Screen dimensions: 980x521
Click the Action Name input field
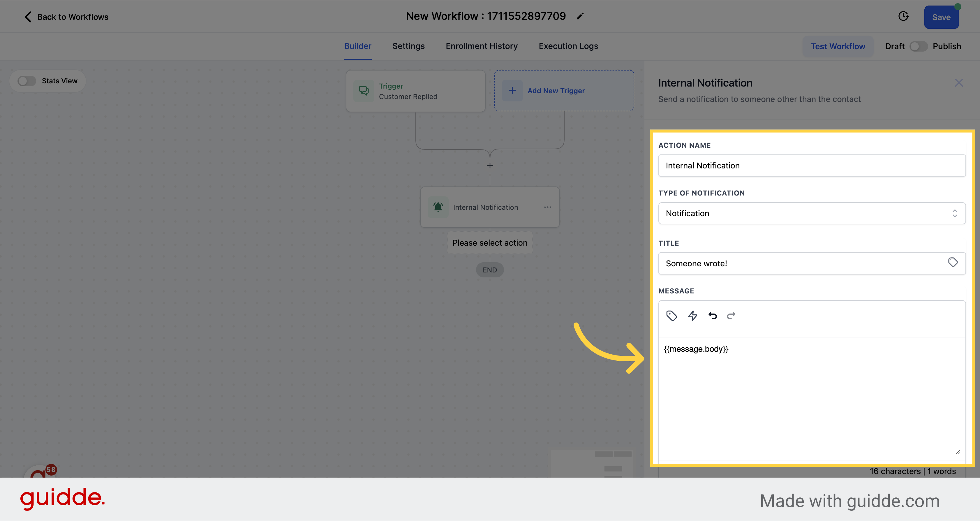pos(812,166)
